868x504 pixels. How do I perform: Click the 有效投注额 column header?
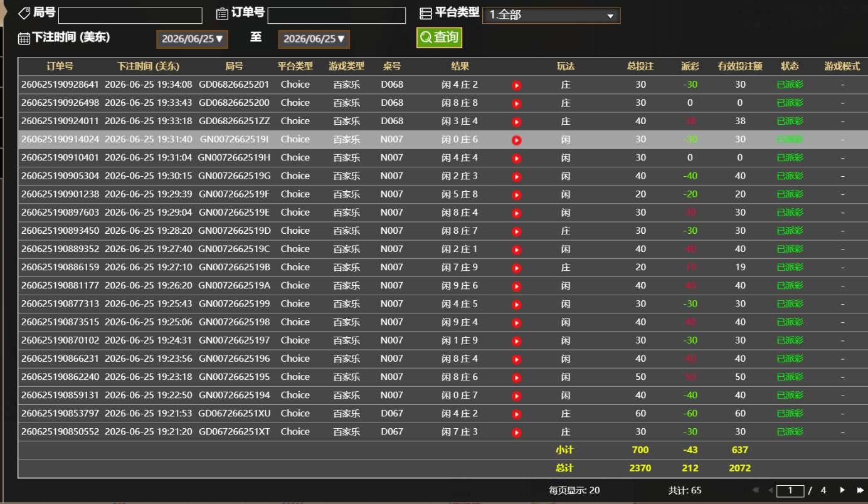point(740,66)
